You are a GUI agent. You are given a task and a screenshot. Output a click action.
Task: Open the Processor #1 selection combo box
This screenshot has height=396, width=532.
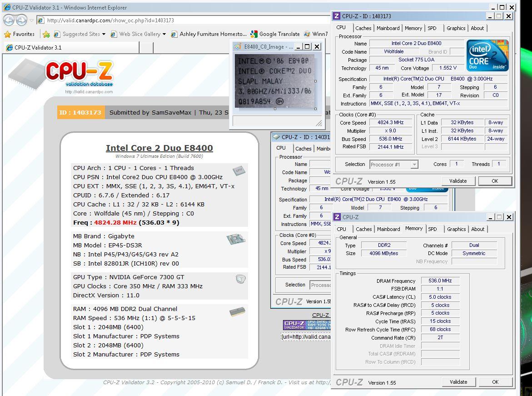click(x=393, y=165)
